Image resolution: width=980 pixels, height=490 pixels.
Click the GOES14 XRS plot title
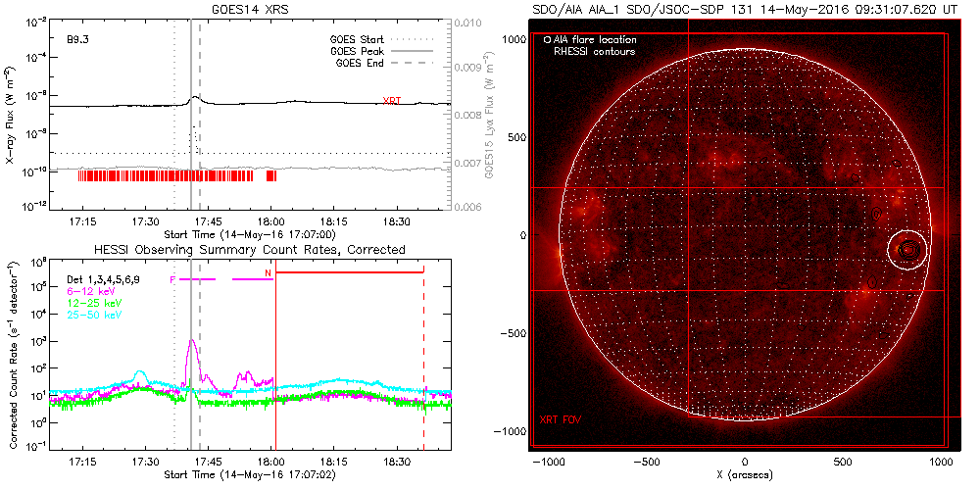point(249,8)
